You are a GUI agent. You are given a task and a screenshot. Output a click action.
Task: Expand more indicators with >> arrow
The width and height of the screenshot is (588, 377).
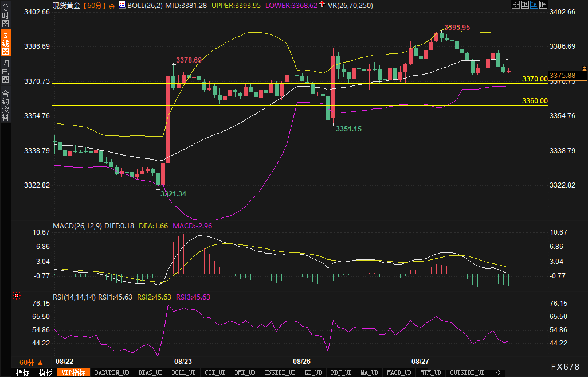[x=497, y=372]
